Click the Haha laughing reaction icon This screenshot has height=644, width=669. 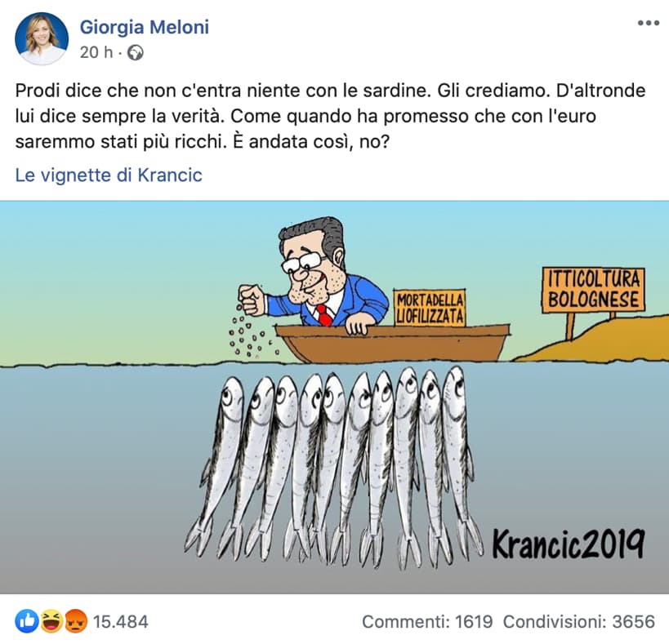pyautogui.click(x=51, y=622)
